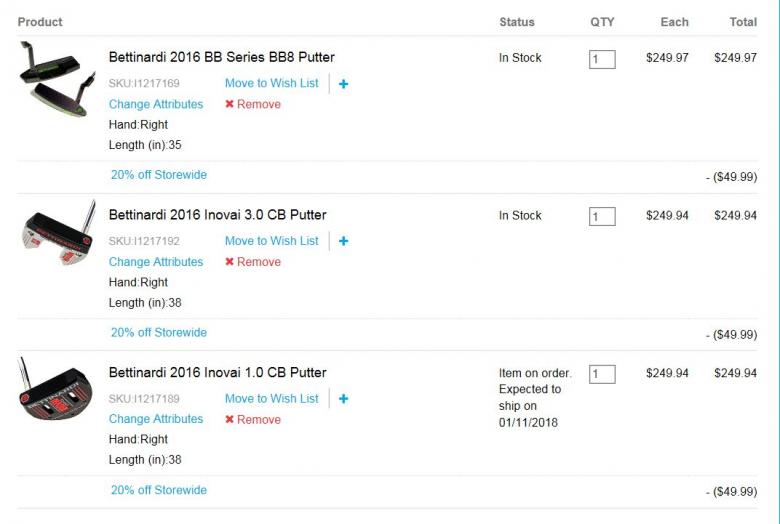
Task: Click the plus icon beside Inovai 3.0 wish list
Action: coord(343,241)
